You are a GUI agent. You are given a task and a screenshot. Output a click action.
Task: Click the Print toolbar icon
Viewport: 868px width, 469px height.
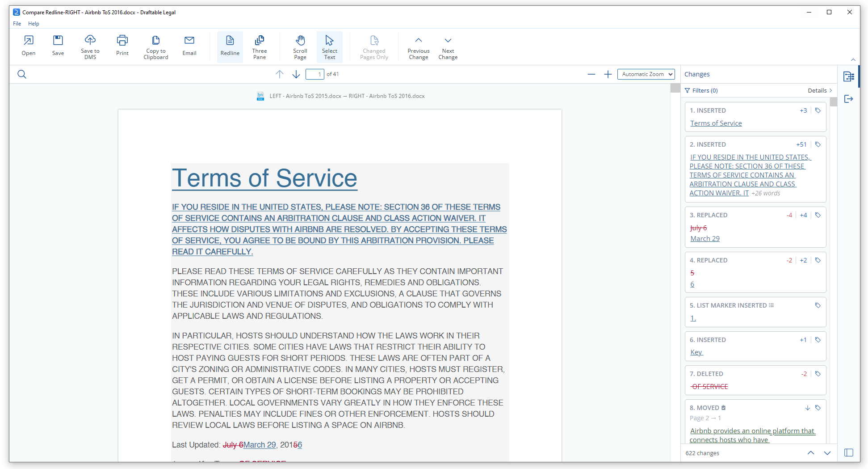click(122, 40)
